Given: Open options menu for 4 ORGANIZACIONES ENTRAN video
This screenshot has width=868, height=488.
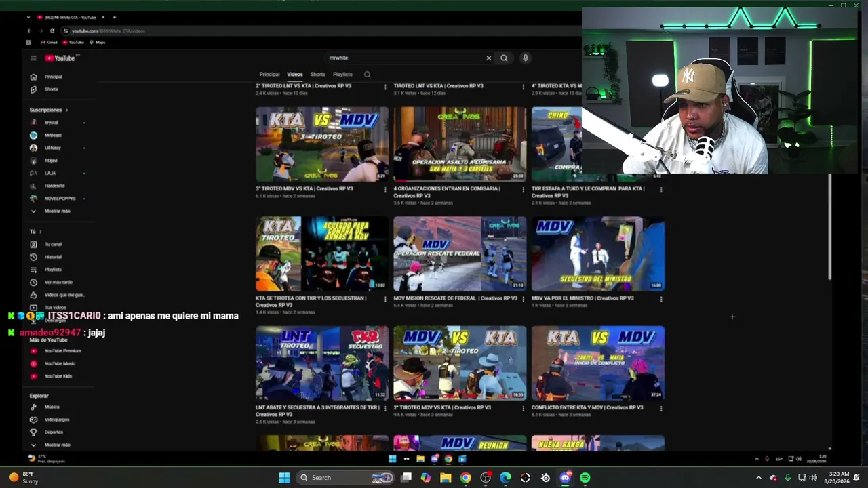Looking at the screenshot, I should pyautogui.click(x=523, y=189).
